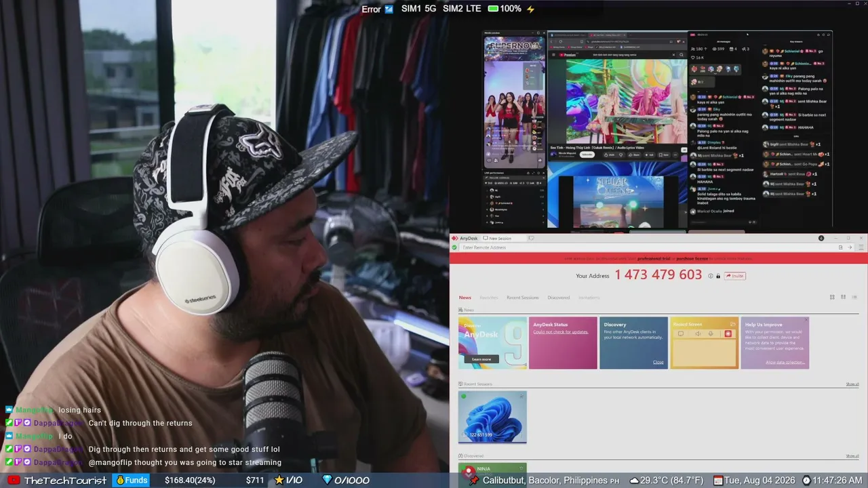
Task: Click the $168.40(24%) funds amount
Action: (190, 481)
